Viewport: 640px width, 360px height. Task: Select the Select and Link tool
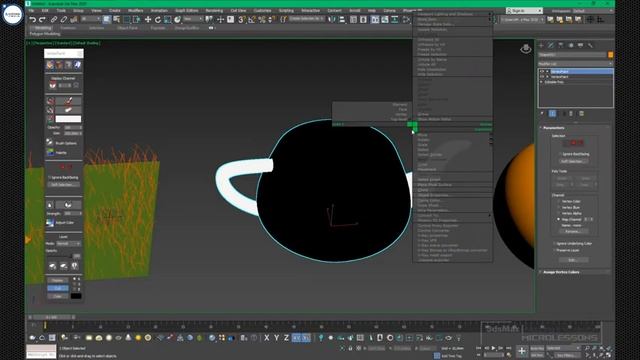[x=54, y=20]
